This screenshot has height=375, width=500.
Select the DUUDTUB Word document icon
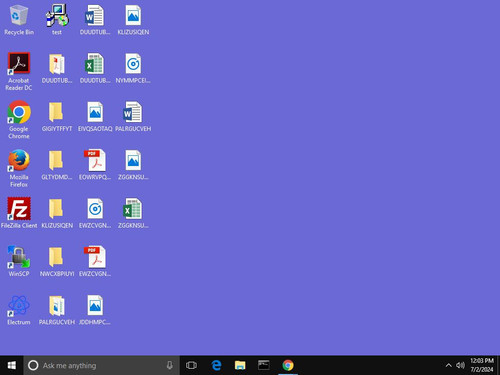95,20
